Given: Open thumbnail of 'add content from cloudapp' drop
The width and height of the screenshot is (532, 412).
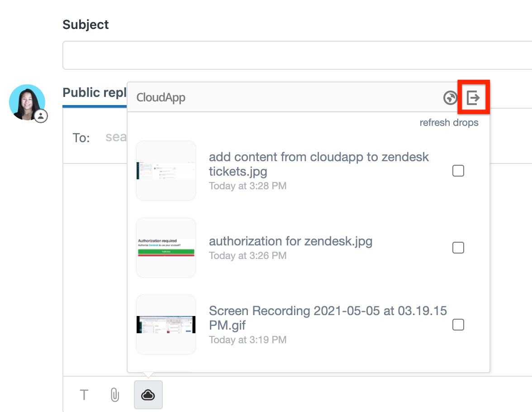Looking at the screenshot, I should coord(166,171).
